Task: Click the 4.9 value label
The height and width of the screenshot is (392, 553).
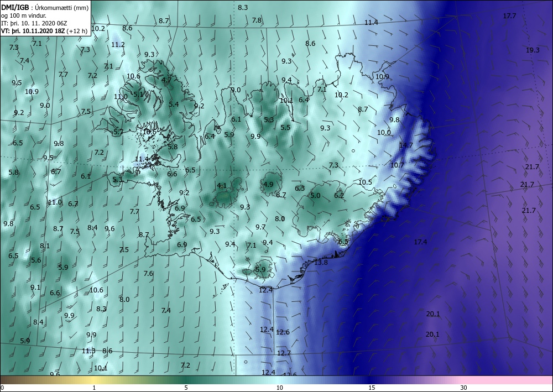Action: click(268, 184)
